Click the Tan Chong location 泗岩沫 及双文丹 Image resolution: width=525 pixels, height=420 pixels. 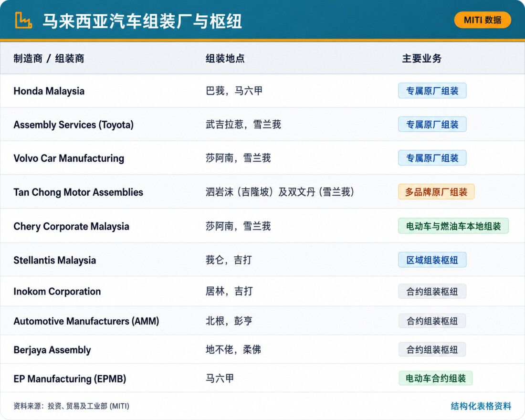(x=280, y=192)
